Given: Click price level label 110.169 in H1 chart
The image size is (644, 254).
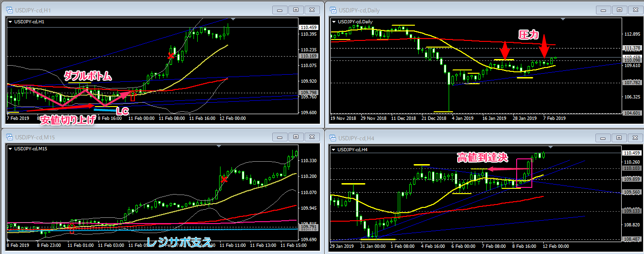Looking at the screenshot, I should point(308,56).
